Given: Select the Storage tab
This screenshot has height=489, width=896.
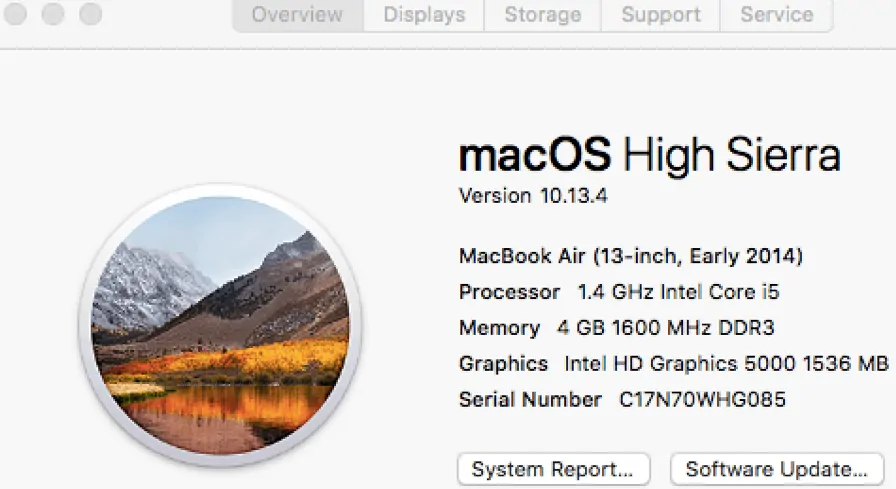Looking at the screenshot, I should coord(543,15).
